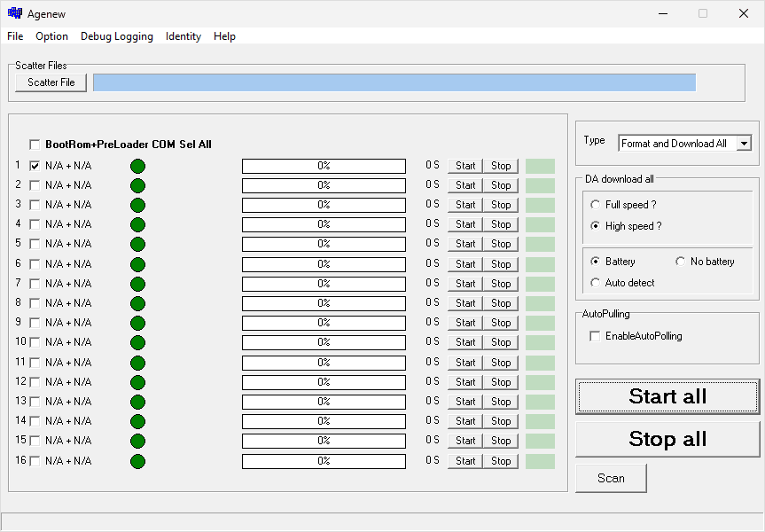Viewport: 765px width, 532px height.
Task: Click the scatter file path field
Action: tap(394, 82)
